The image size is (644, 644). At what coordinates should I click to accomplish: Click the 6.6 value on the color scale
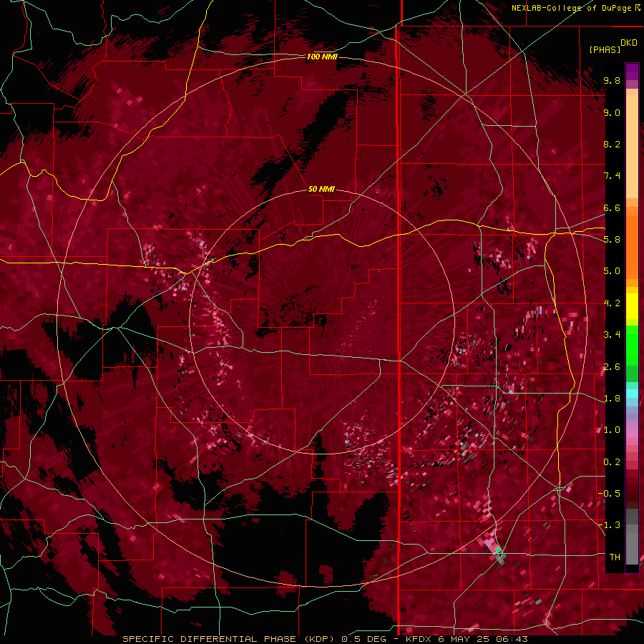click(x=612, y=208)
